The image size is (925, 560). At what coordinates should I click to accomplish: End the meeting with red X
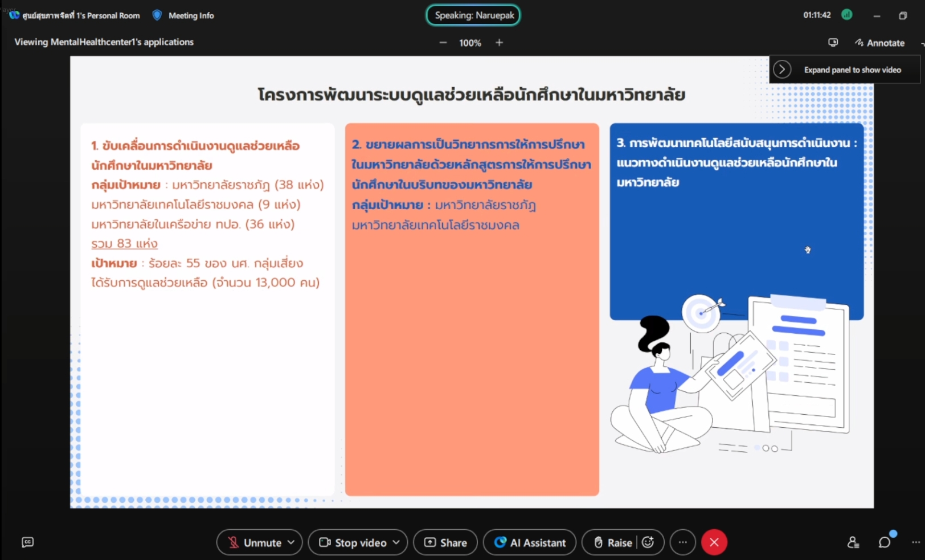coord(714,542)
